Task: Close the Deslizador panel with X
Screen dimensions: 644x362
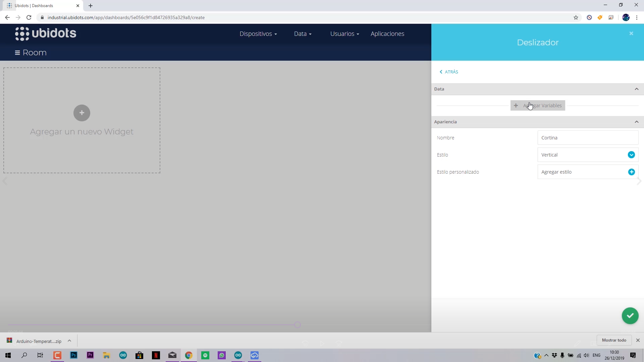Action: [631, 34]
